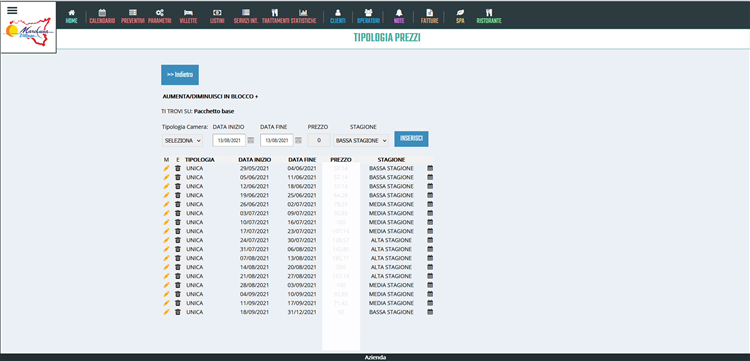Open the CALENDARIO section
The width and height of the screenshot is (750, 361).
[x=102, y=17]
